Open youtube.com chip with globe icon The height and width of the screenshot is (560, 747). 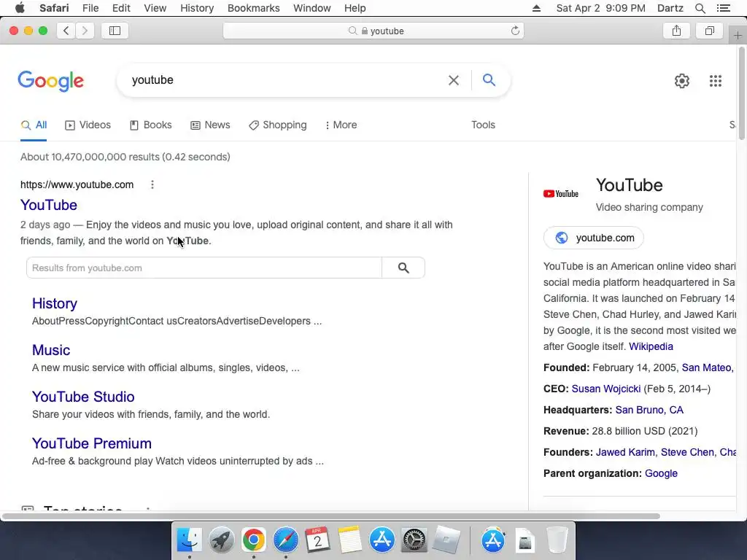[x=594, y=238]
